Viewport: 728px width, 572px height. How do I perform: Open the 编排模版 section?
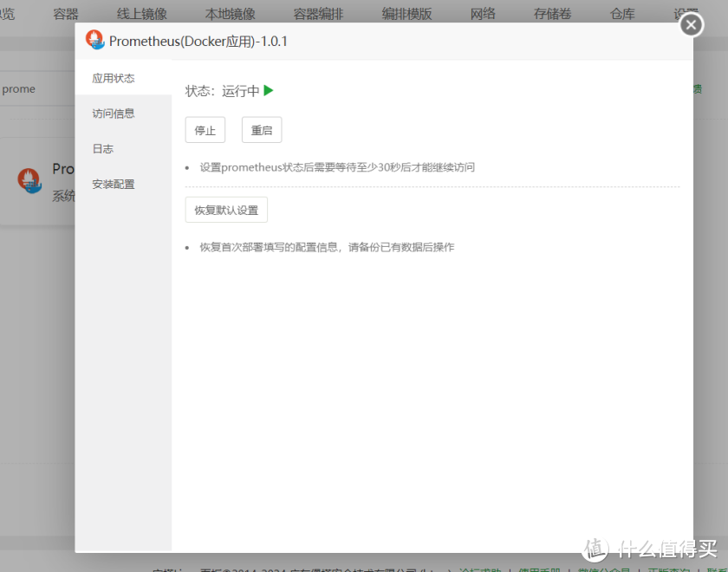[x=406, y=12]
